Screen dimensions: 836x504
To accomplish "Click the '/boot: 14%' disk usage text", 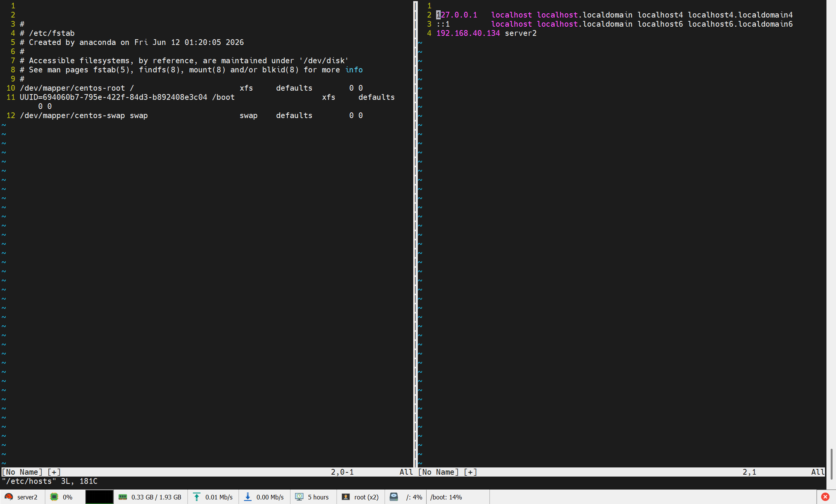I will (446, 497).
